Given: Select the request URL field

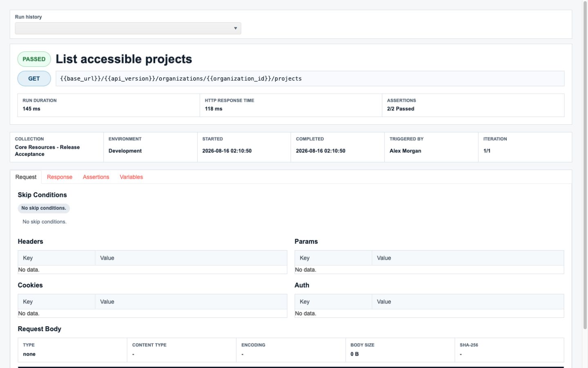Looking at the screenshot, I should [x=310, y=79].
